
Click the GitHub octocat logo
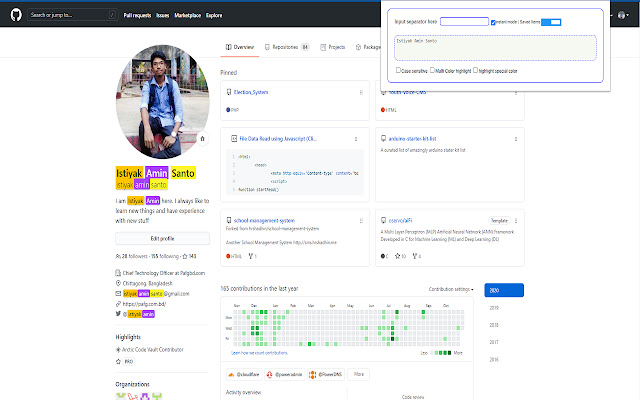pyautogui.click(x=16, y=16)
